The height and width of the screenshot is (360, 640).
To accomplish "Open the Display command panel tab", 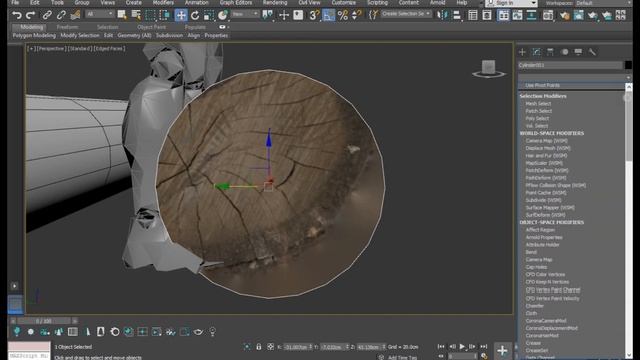I will point(578,52).
